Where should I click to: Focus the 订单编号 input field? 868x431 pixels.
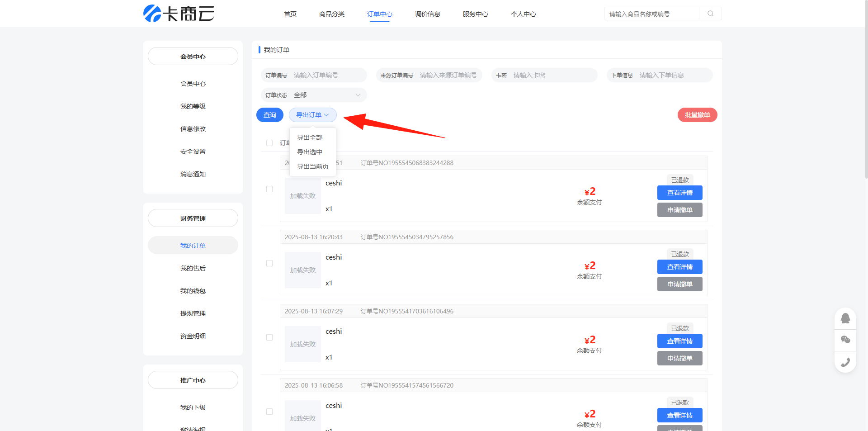click(327, 75)
